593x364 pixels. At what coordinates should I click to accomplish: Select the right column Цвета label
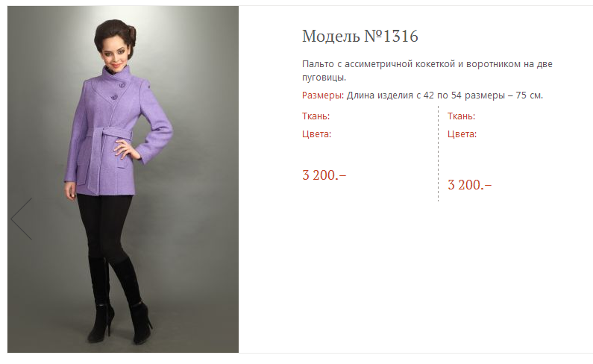tap(462, 134)
